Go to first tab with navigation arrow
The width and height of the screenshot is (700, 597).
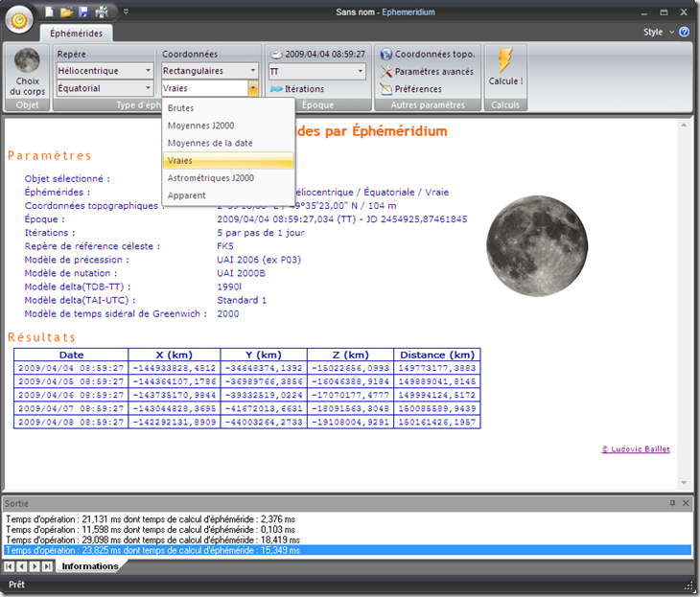9,566
